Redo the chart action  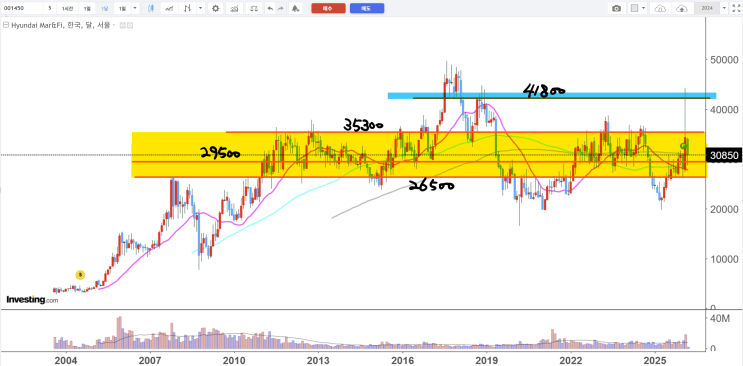(281, 8)
